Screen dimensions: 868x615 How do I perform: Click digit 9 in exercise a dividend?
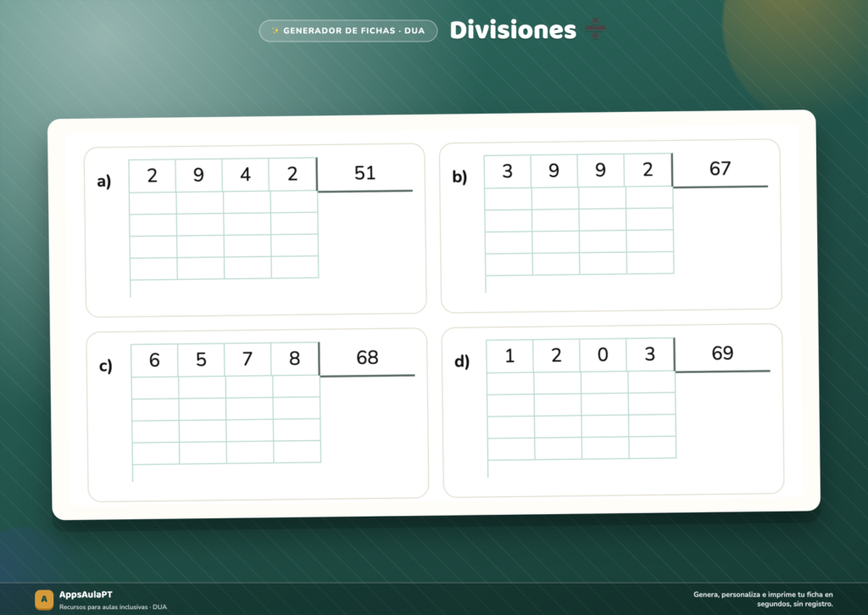(x=198, y=175)
